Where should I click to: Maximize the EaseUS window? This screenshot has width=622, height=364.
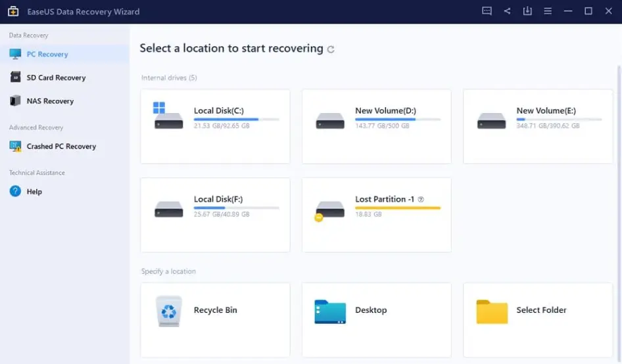pos(588,11)
